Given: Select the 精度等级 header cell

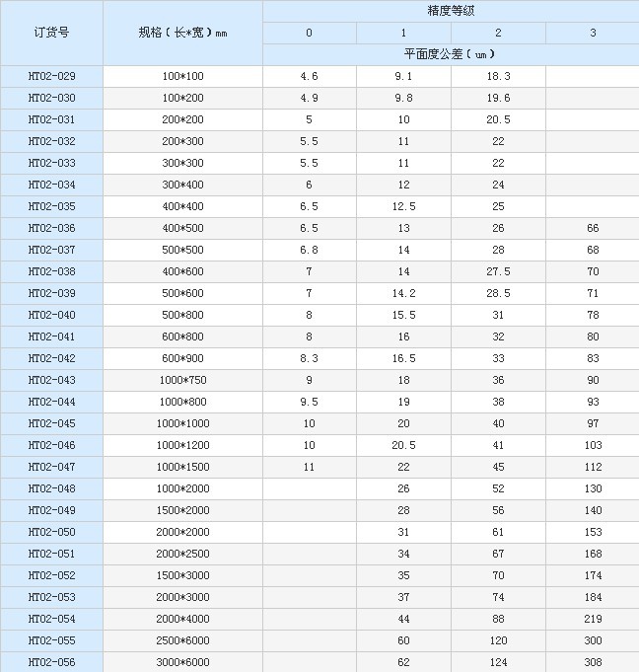Looking at the screenshot, I should 451,11.
